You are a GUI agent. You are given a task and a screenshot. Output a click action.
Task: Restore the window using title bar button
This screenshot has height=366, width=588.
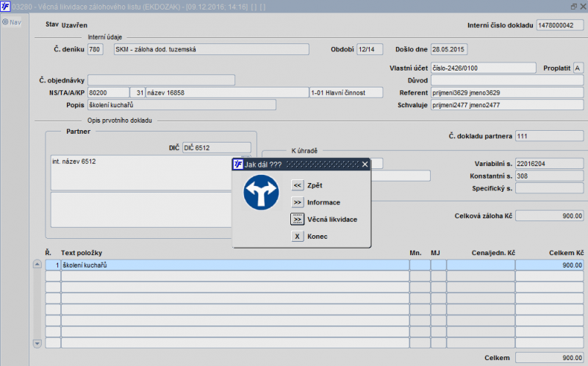click(x=573, y=6)
